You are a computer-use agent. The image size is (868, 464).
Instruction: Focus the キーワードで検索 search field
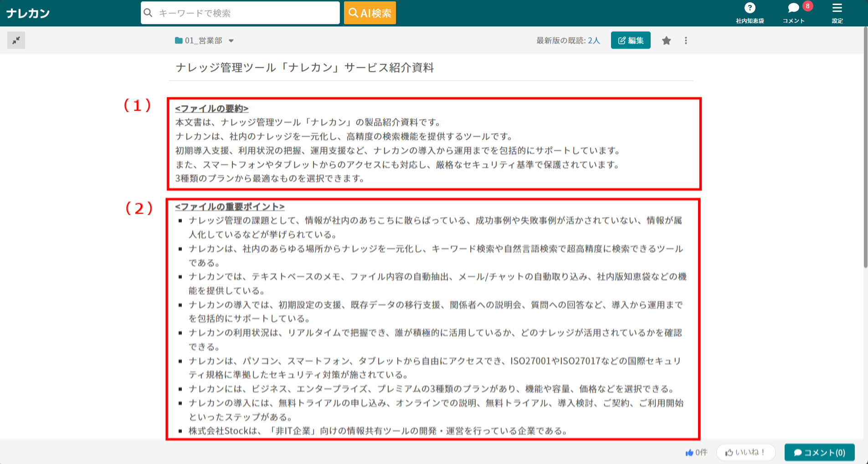tap(246, 13)
